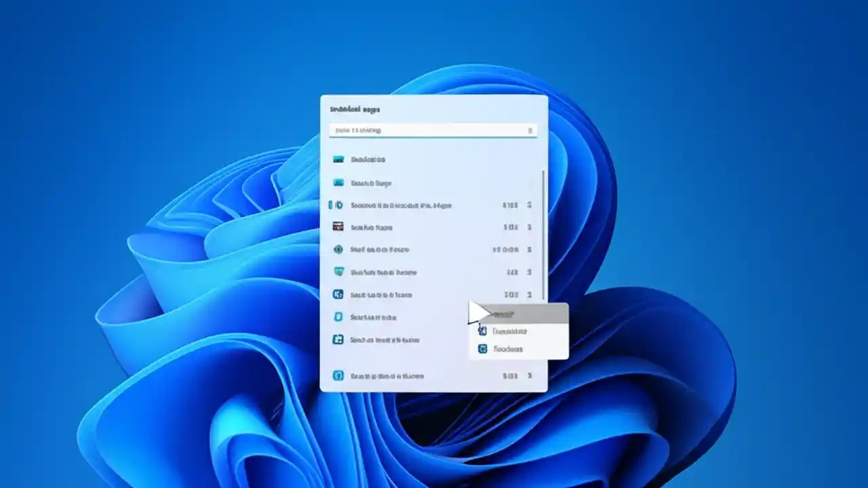Click the blue folder icon on the second list row
Viewport: 868px width, 488px height.
click(x=338, y=183)
